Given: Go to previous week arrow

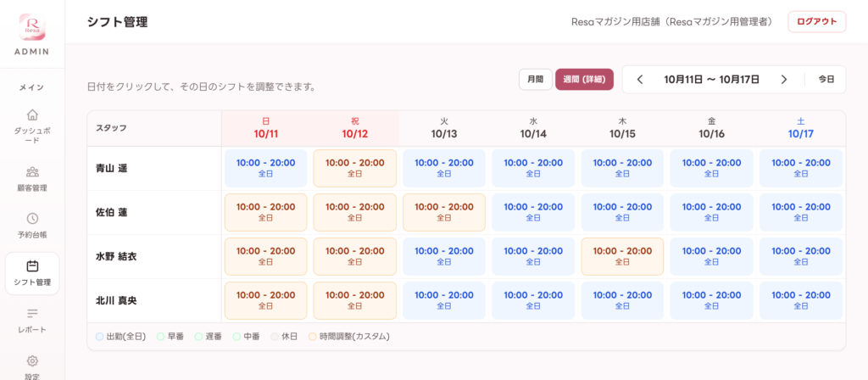Looking at the screenshot, I should tap(640, 79).
